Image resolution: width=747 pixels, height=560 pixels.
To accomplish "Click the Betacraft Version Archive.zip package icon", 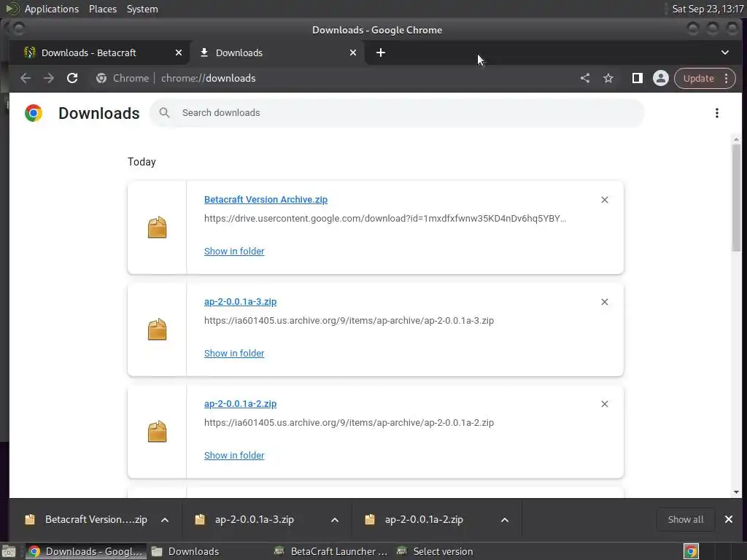I will pyautogui.click(x=157, y=227).
